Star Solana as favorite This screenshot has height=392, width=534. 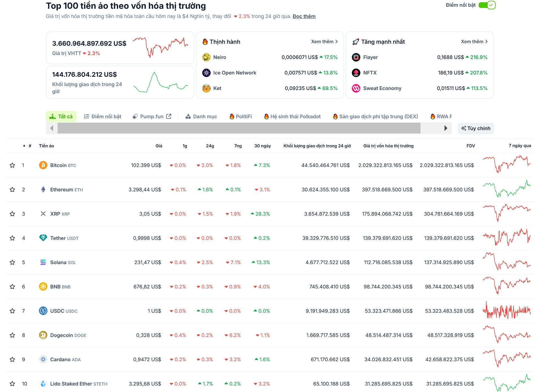[x=12, y=262]
